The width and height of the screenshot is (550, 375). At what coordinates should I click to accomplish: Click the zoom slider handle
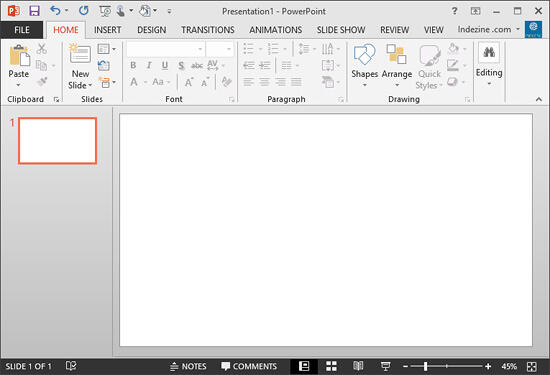425,367
